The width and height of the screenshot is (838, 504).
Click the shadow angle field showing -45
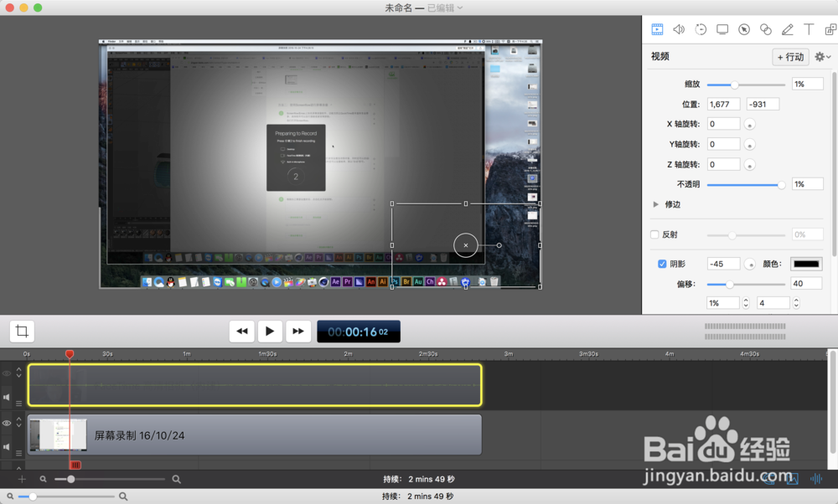(x=724, y=264)
